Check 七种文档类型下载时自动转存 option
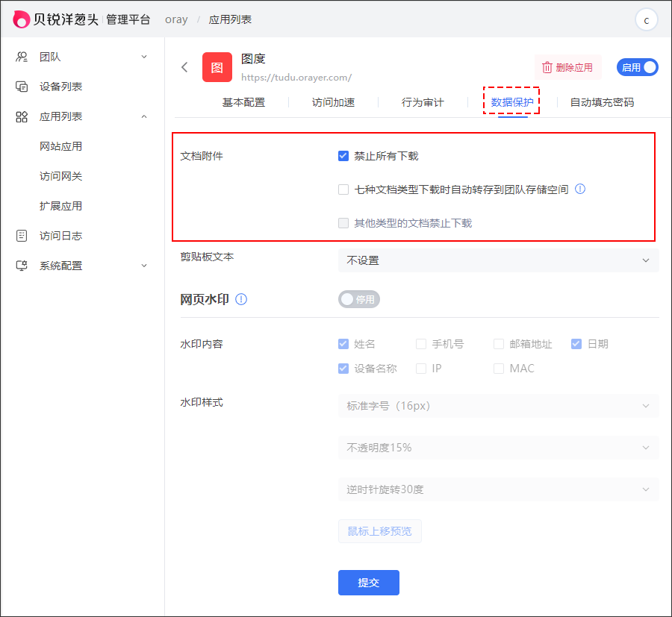Screen dimensions: 672x617 click(343, 190)
